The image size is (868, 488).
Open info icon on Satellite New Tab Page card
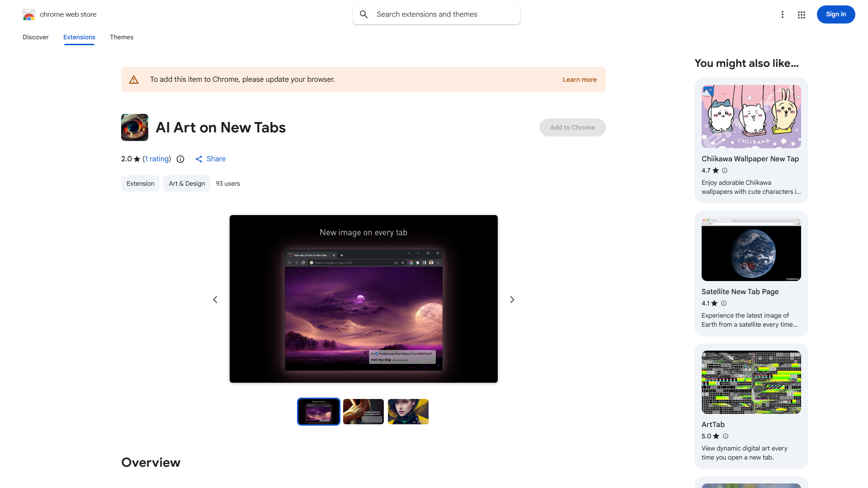[724, 303]
